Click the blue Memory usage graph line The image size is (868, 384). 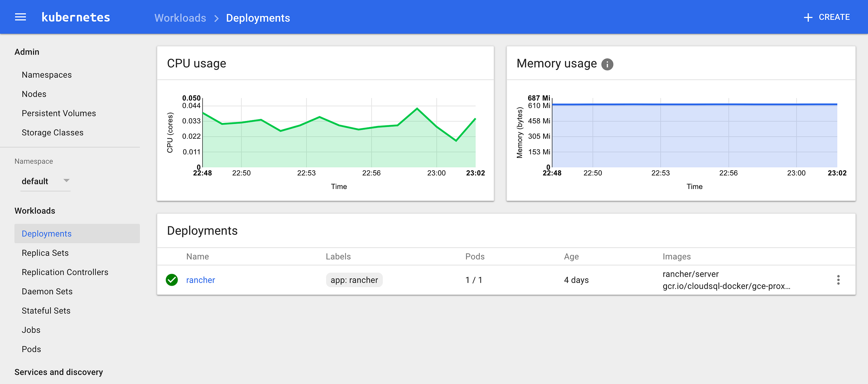pyautogui.click(x=694, y=104)
